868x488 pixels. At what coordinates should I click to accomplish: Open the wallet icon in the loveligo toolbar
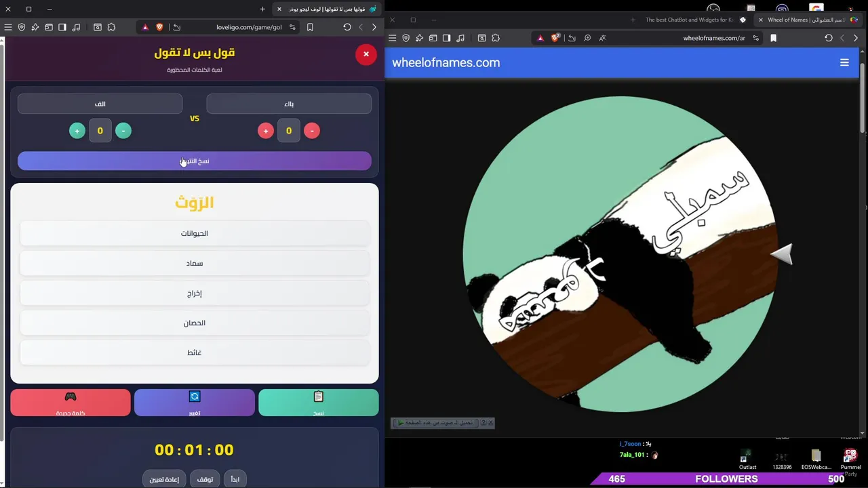49,27
